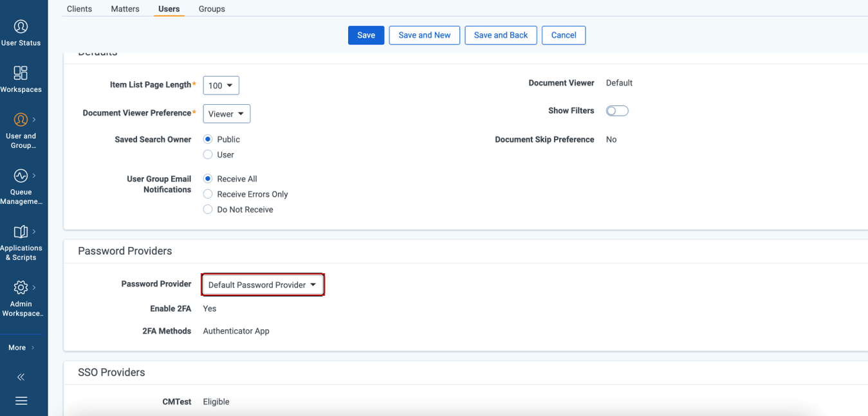Open hamburger menu icon at sidebar bottom
Viewport: 868px width, 416px height.
coord(21,401)
